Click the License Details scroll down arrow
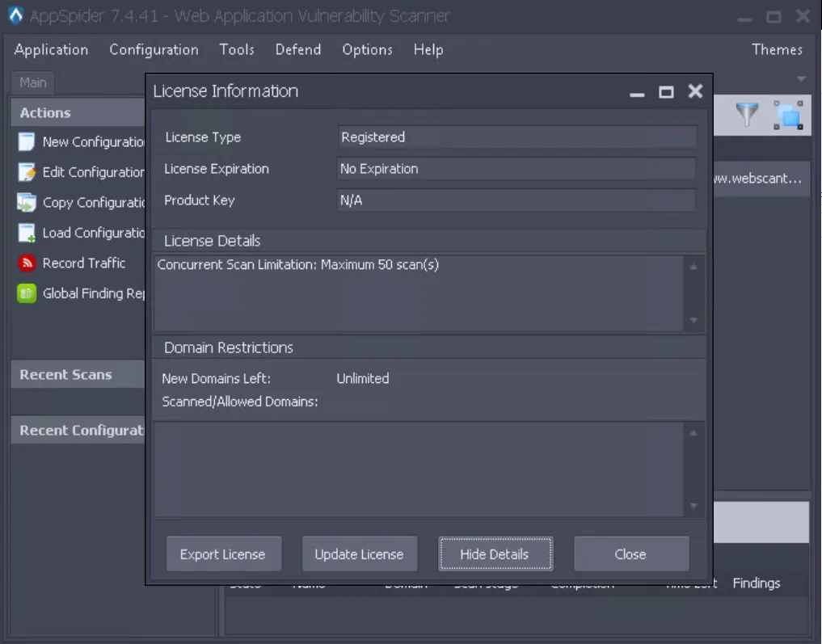Screen dimensions: 822x644 693,320
